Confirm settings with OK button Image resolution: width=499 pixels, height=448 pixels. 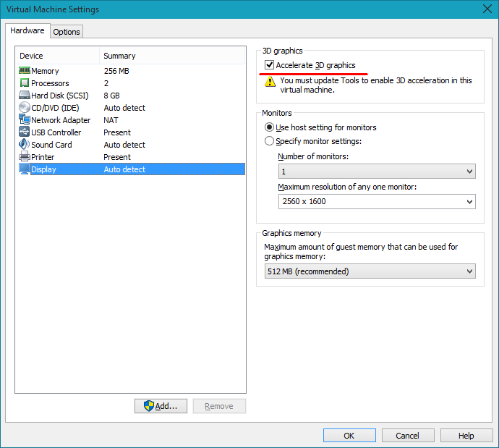click(x=349, y=435)
